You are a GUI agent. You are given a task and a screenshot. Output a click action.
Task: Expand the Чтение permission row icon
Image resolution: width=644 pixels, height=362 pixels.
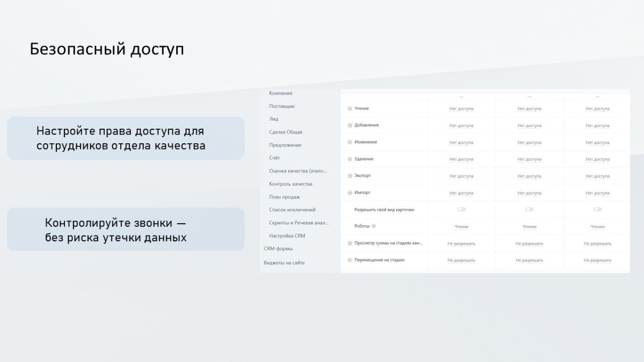pyautogui.click(x=350, y=108)
